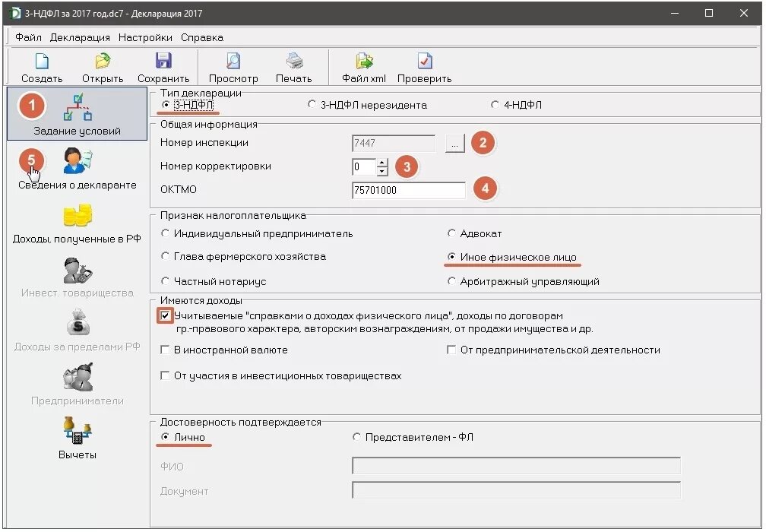The width and height of the screenshot is (766, 532).
Task: Open the Справка menu
Action: pyautogui.click(x=202, y=37)
